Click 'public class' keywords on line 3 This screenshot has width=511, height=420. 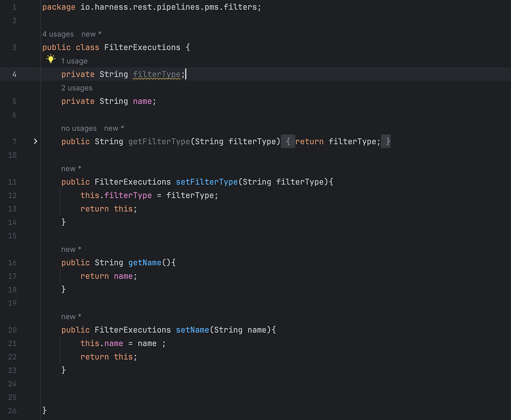[x=71, y=47]
